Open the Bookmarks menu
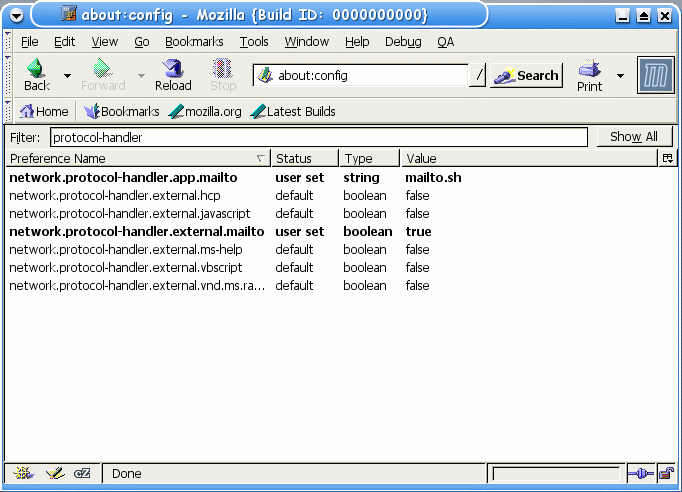 (x=194, y=42)
